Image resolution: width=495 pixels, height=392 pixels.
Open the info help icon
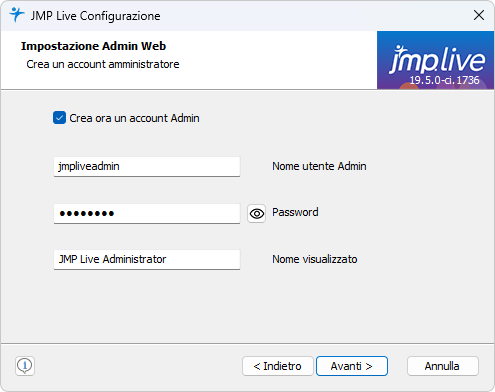tap(25, 366)
